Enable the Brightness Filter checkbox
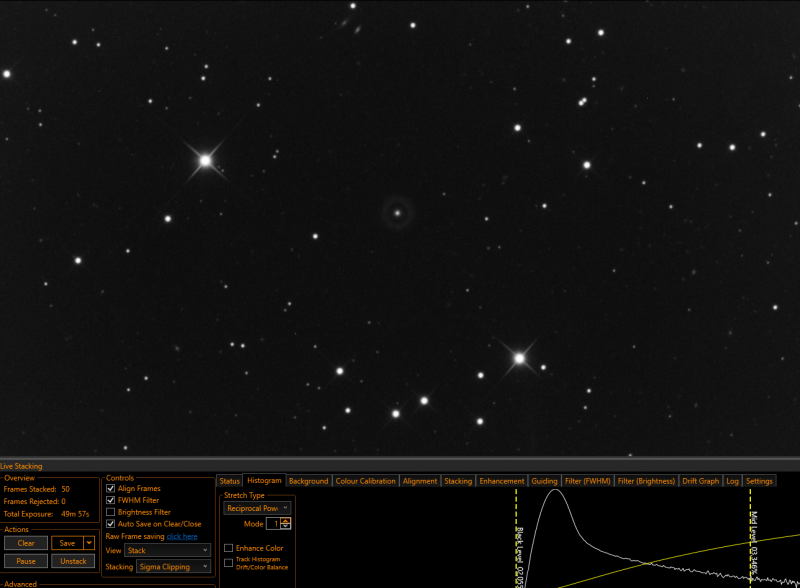The height and width of the screenshot is (588, 800). 110,512
